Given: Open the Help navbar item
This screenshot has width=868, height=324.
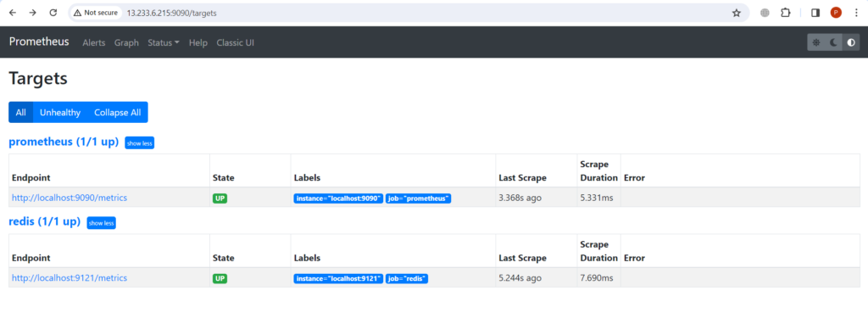Looking at the screenshot, I should click(198, 42).
